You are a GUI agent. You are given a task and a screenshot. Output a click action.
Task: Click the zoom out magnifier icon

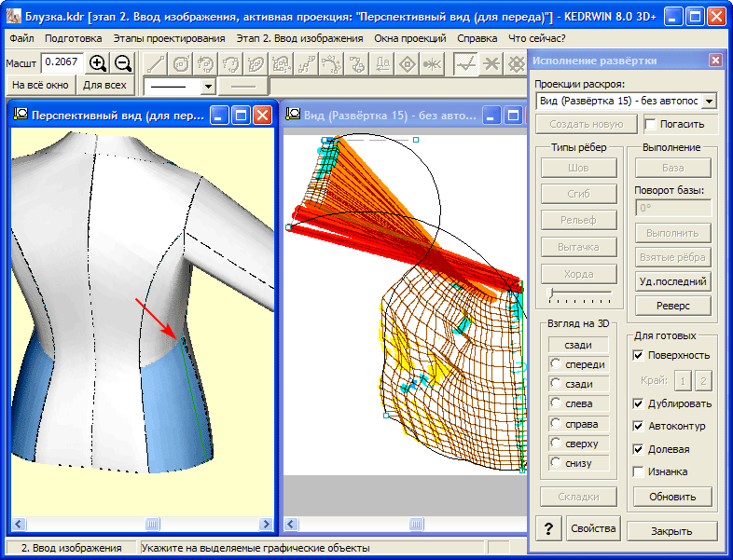coord(123,63)
